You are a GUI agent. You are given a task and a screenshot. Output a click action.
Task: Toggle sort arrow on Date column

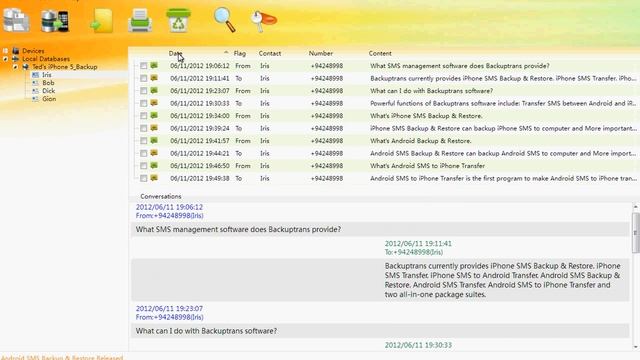[x=226, y=53]
